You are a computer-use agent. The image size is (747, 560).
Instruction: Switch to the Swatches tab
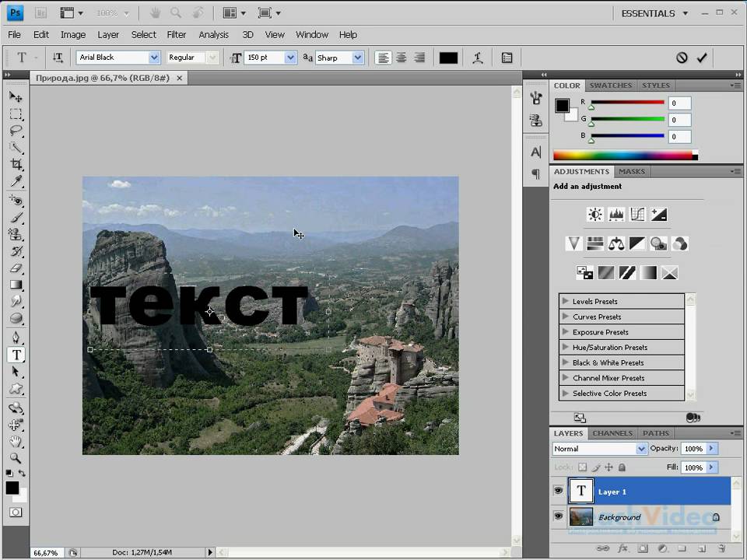(x=610, y=86)
